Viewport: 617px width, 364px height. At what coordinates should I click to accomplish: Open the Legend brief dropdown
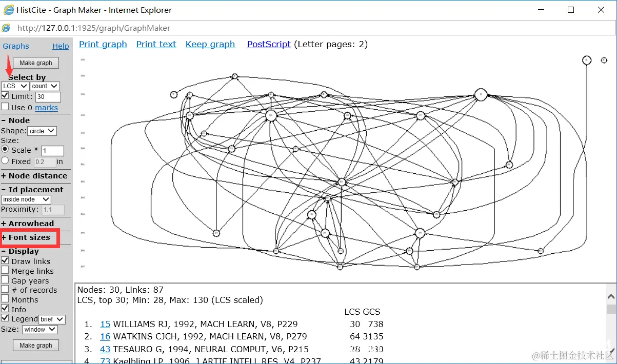[52, 319]
